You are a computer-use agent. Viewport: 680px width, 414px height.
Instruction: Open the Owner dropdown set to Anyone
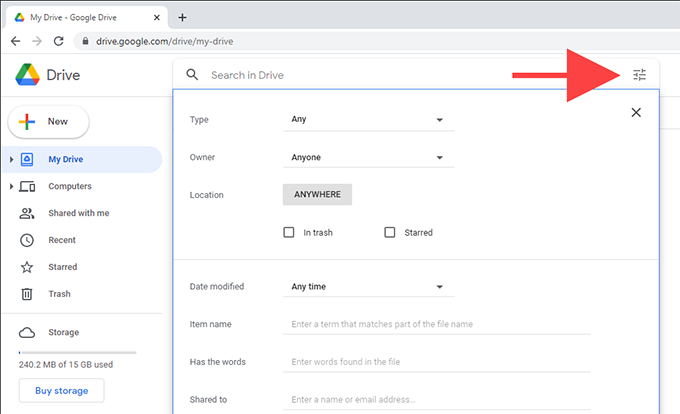coord(367,157)
